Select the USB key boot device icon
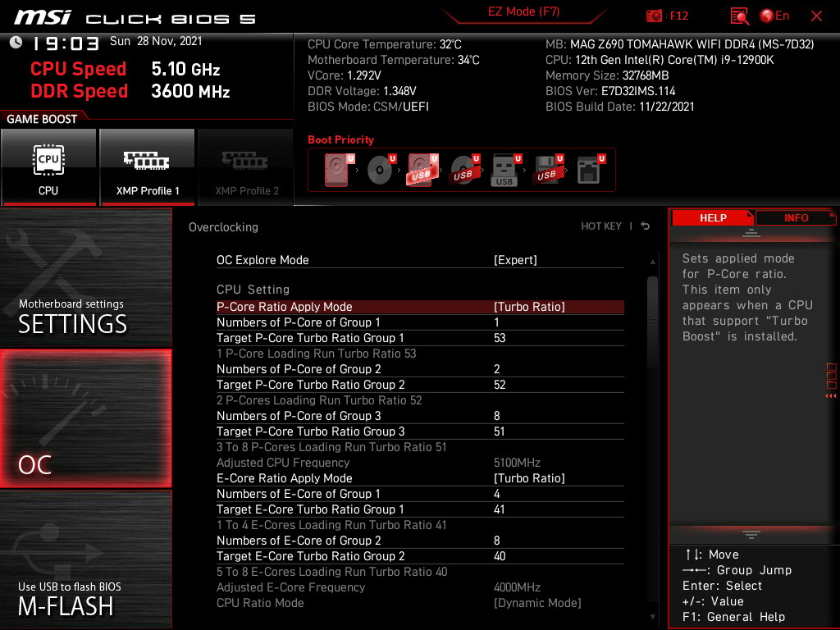Screen dimensions: 840x630 pyautogui.click(x=505, y=170)
